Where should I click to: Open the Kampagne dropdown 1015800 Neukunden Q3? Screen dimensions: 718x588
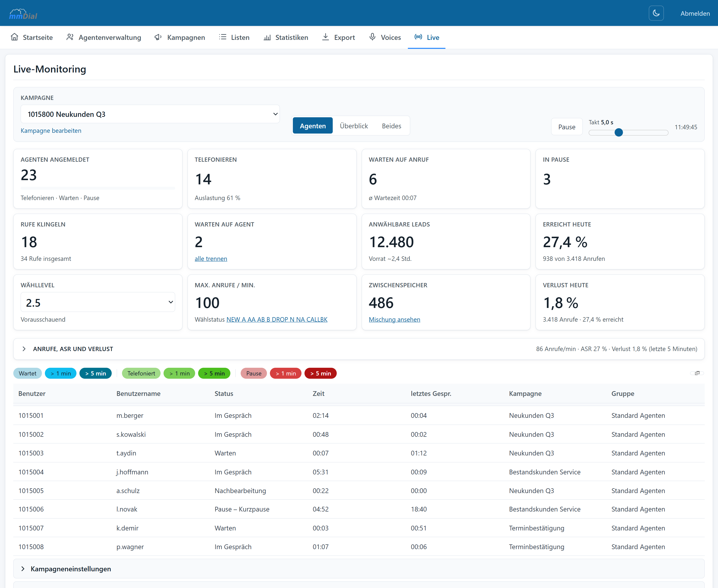[150, 114]
